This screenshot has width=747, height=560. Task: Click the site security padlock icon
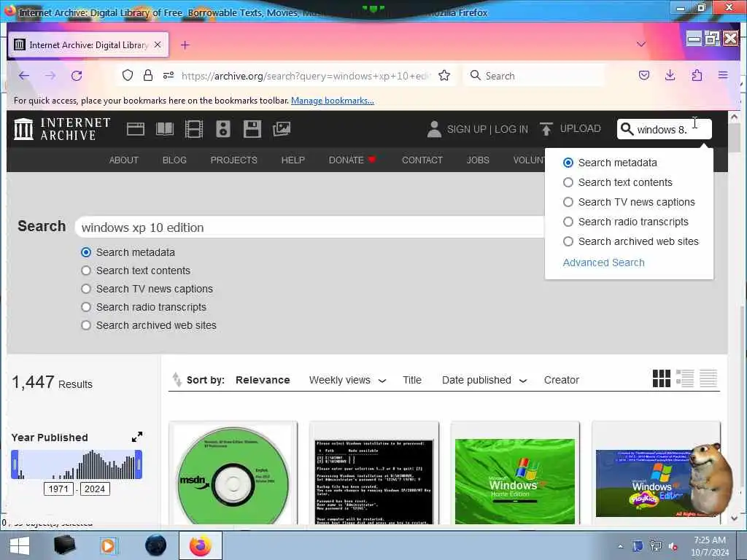[148, 75]
